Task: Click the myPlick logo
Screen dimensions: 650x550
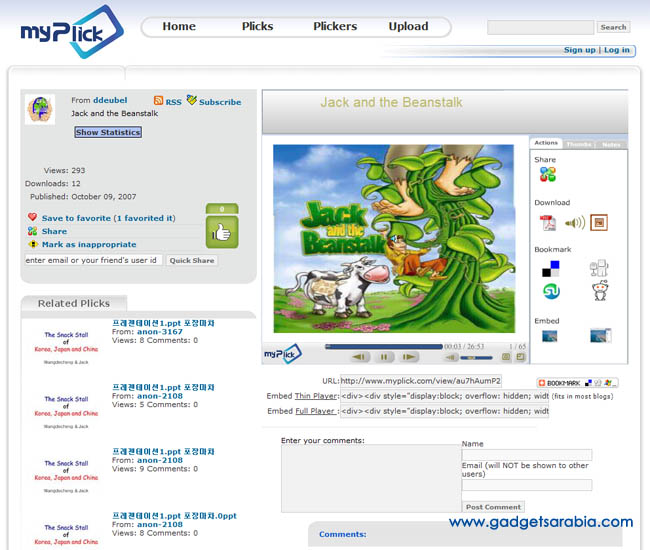Action: 72,31
